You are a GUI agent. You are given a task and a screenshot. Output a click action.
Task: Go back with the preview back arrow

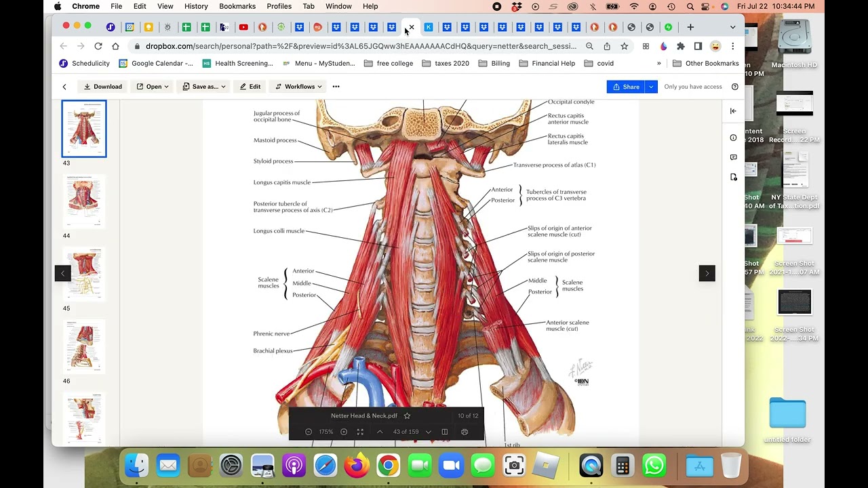click(64, 87)
